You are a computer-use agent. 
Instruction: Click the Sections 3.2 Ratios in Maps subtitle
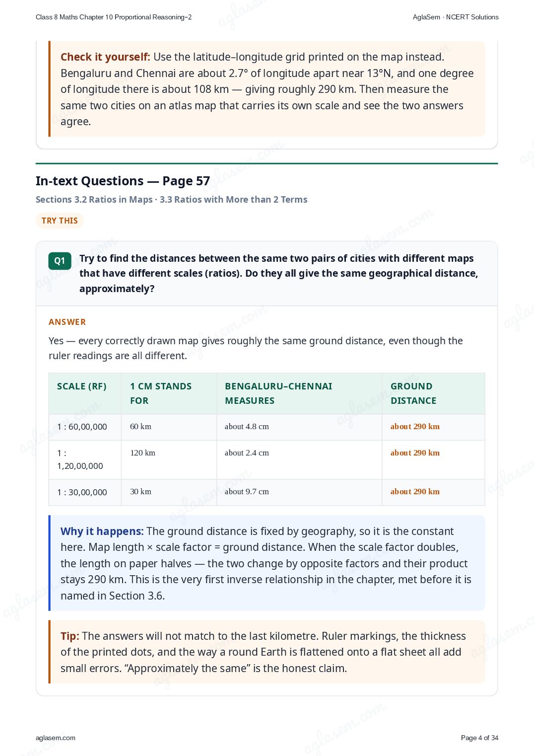(x=94, y=199)
